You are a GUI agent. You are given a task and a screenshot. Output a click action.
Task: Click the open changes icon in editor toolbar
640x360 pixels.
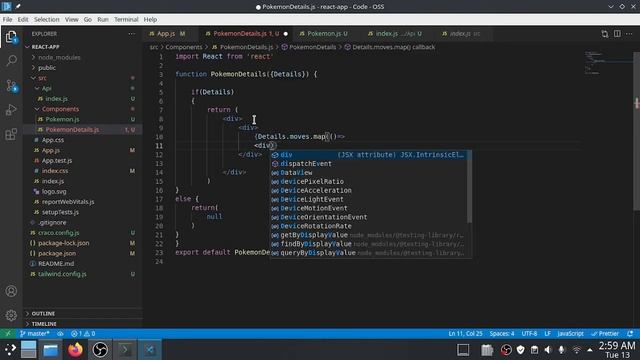[604, 34]
